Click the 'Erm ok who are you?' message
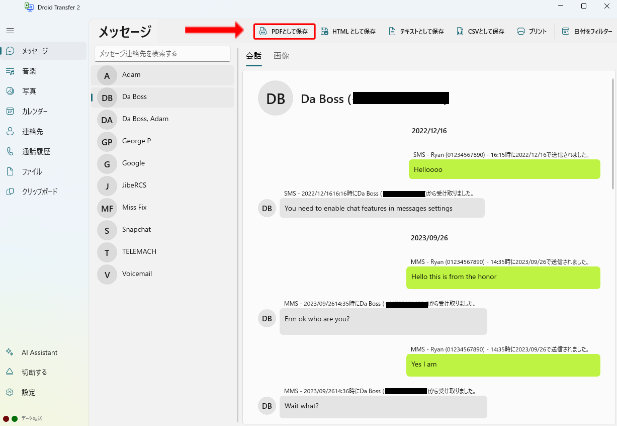This screenshot has height=426, width=617. (383, 321)
